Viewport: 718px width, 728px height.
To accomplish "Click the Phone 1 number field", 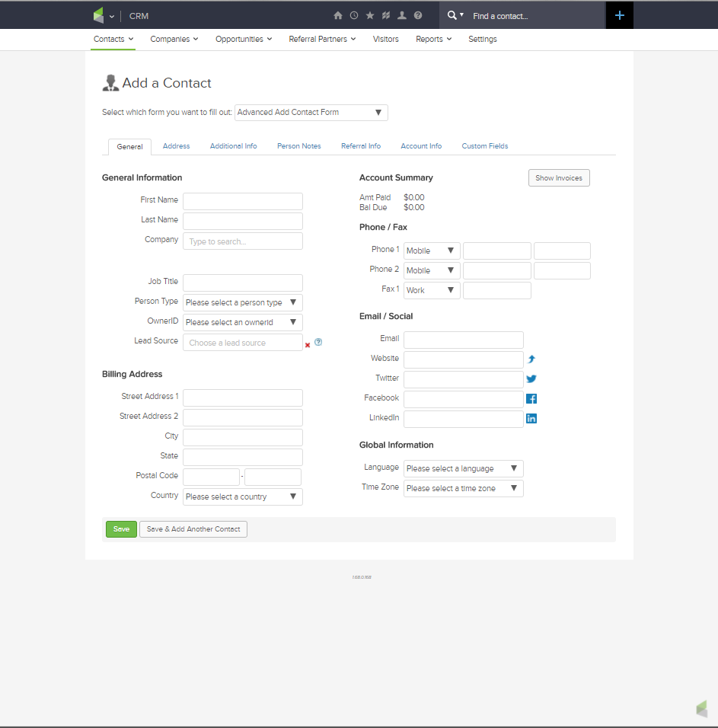I will pyautogui.click(x=496, y=251).
